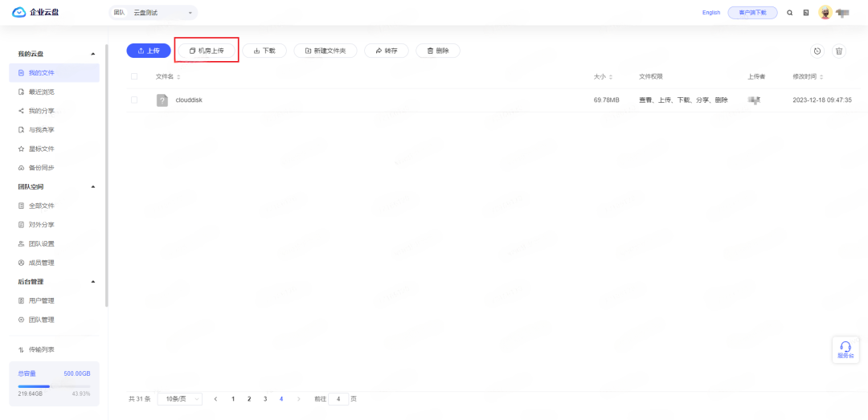
Task: Click the search magnifier icon in header
Action: (x=789, y=13)
